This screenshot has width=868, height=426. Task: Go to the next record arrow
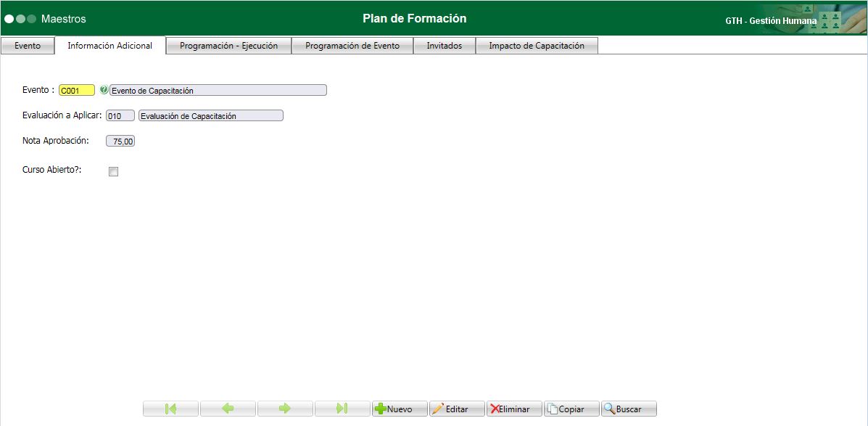coord(285,409)
